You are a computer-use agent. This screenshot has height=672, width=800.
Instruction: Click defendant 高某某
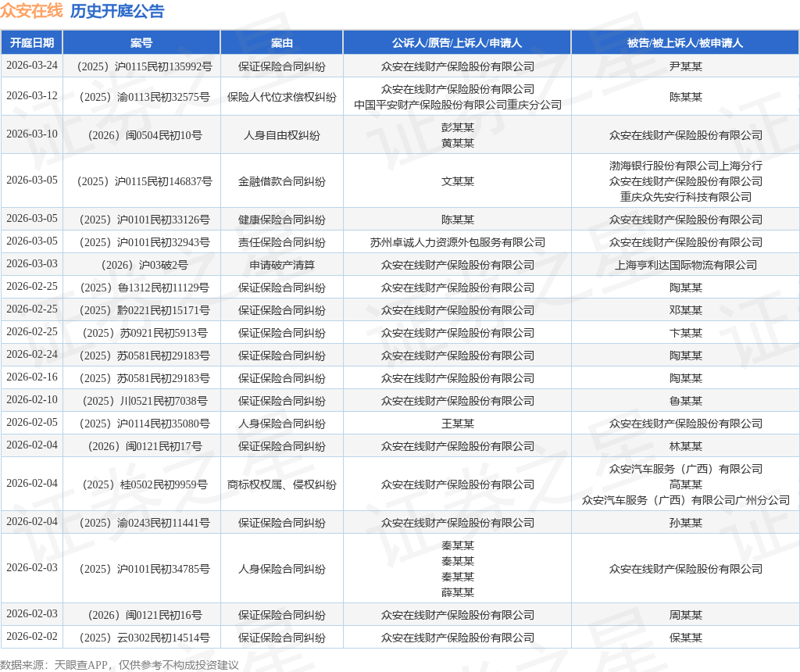click(x=686, y=484)
